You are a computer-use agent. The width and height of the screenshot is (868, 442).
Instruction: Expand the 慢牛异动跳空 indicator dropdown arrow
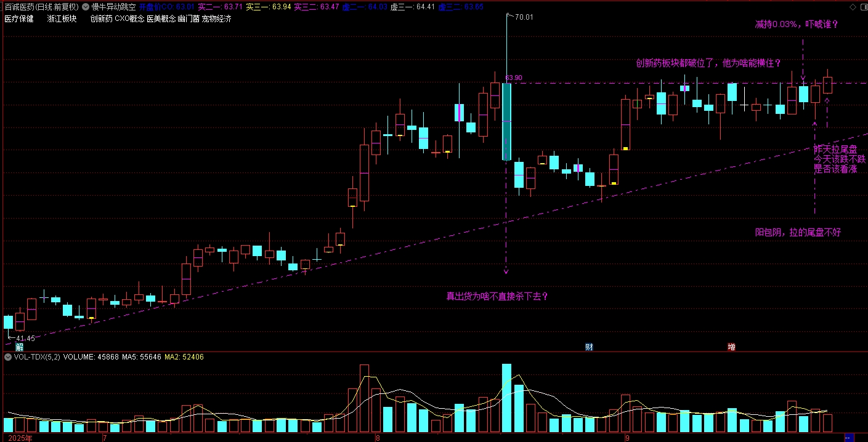pos(86,7)
